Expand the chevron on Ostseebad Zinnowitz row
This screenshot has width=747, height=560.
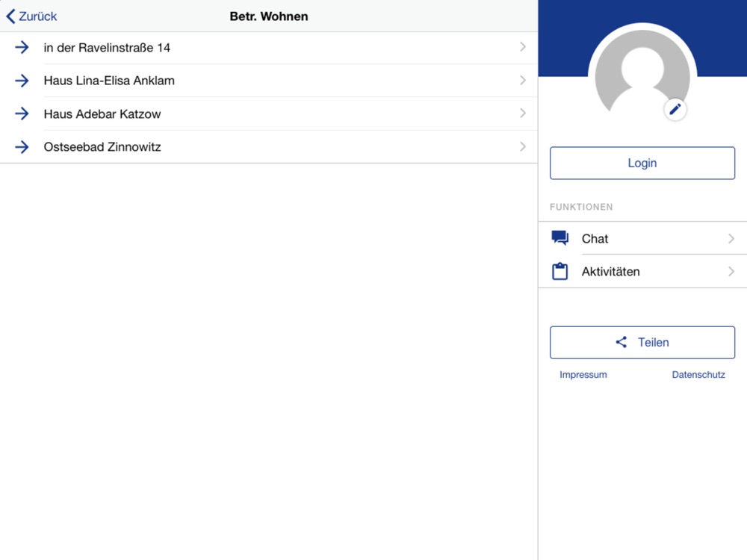pyautogui.click(x=522, y=146)
